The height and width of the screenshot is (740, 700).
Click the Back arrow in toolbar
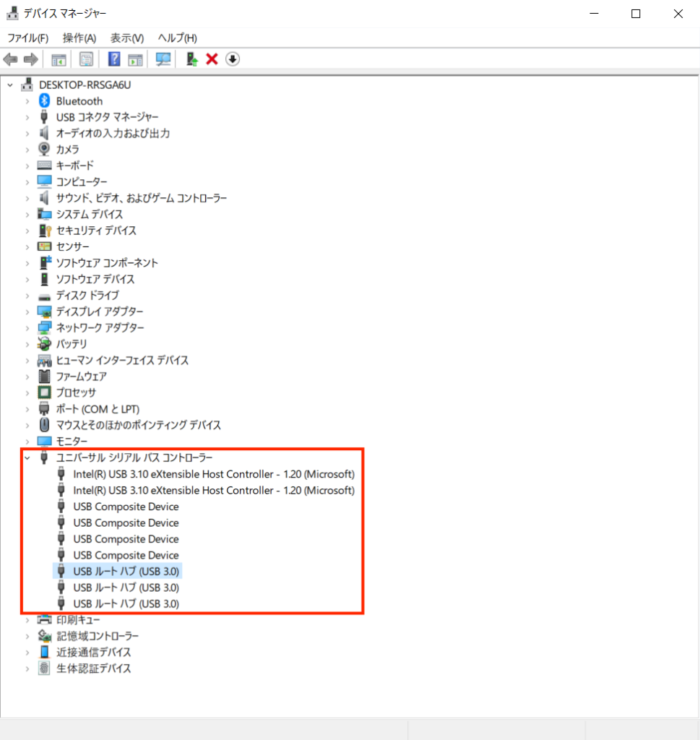[x=11, y=59]
